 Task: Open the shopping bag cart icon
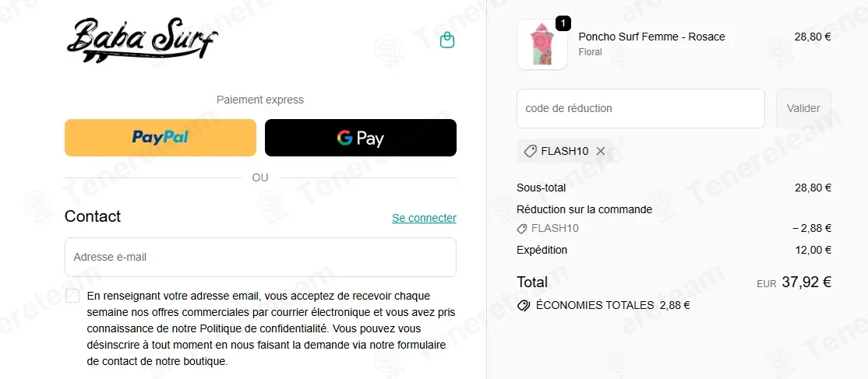pos(446,40)
